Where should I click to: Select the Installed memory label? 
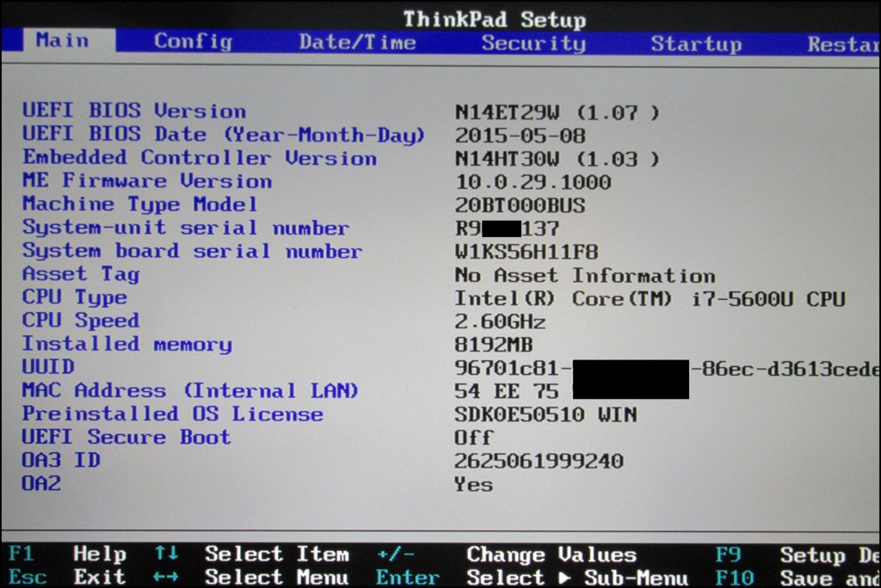[127, 344]
